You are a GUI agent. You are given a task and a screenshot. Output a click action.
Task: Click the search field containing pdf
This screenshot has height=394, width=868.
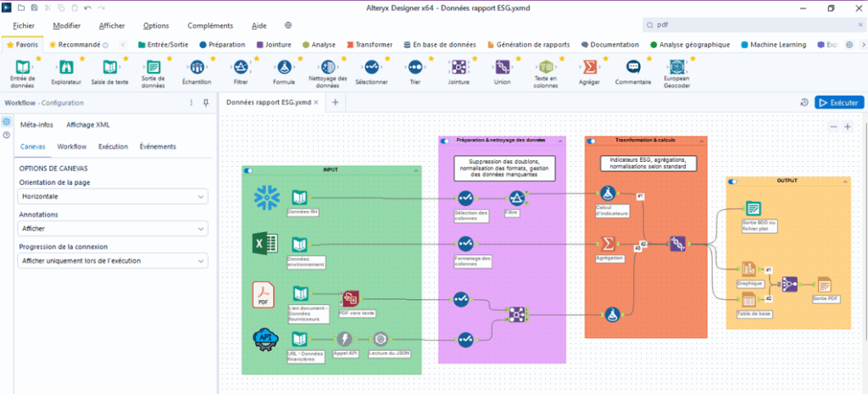click(746, 26)
